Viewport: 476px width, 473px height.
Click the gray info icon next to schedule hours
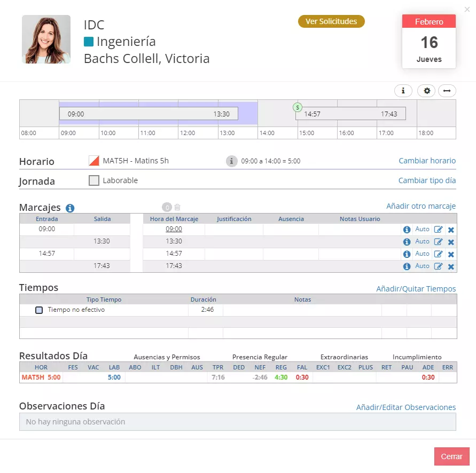(x=231, y=161)
